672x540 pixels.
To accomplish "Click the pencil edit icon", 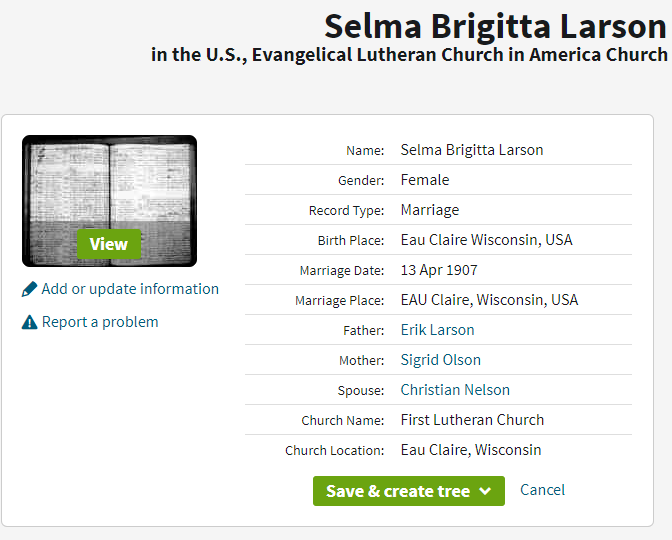I will [x=29, y=290].
